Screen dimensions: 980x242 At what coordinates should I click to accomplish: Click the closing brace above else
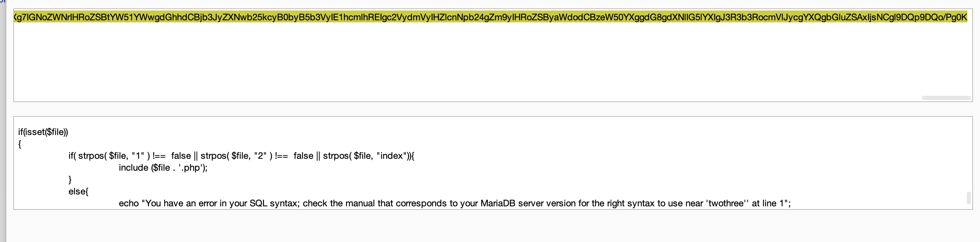70,180
